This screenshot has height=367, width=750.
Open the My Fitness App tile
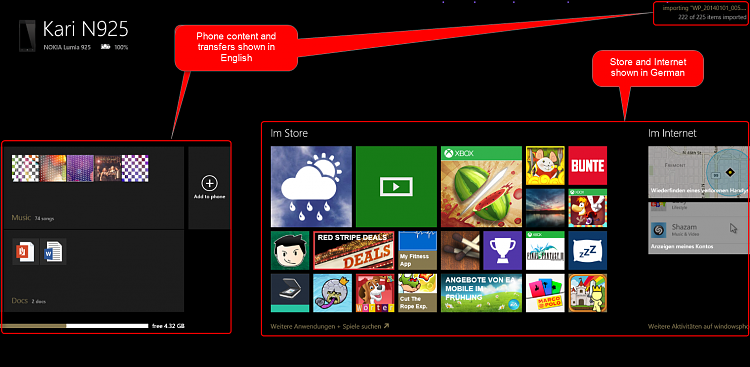pos(418,250)
